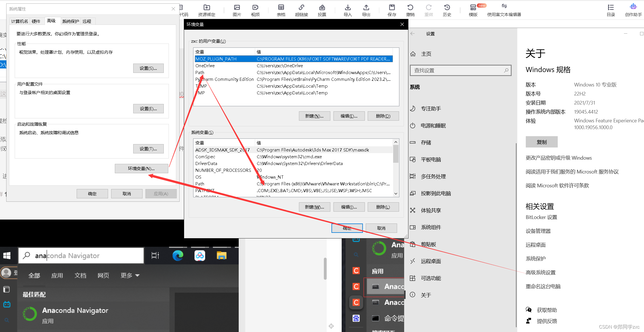The width and height of the screenshot is (644, 332).
Task: Click the 更改产品密钥或升级 Windows link
Action: tap(559, 158)
